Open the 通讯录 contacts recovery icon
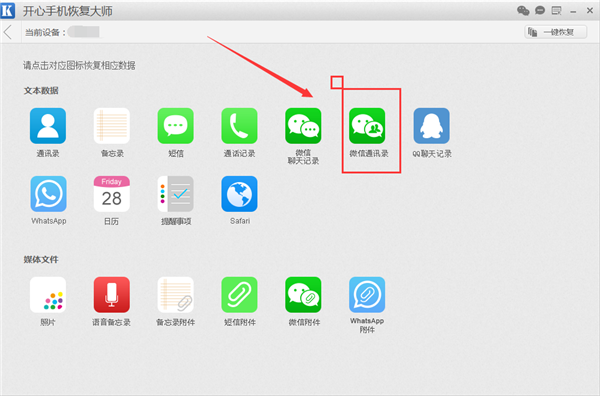The width and height of the screenshot is (600, 396). click(48, 126)
